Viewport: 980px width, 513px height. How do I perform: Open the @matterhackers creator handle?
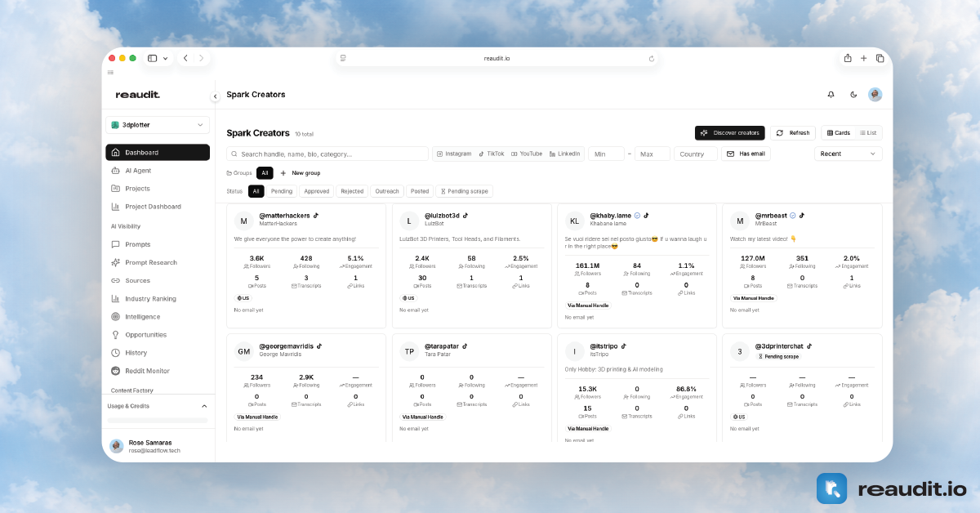[284, 216]
